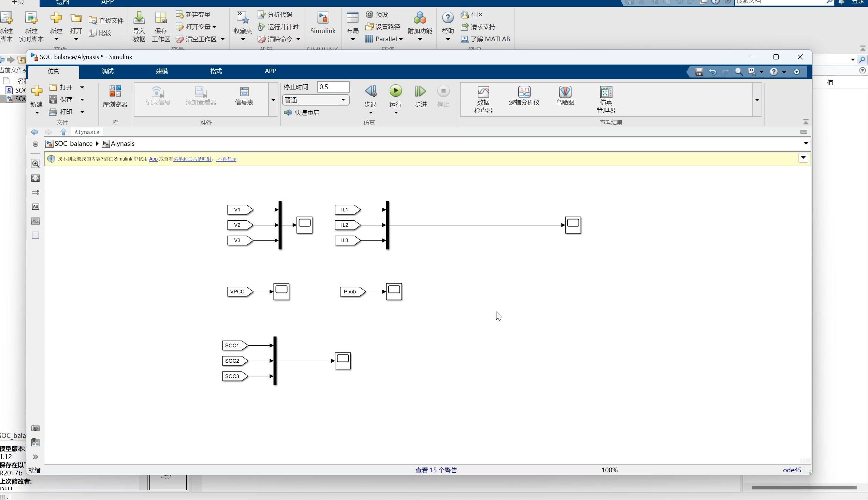Select the zoom magnifier tool in left palette
Viewport: 868px width, 500px height.
click(x=35, y=164)
